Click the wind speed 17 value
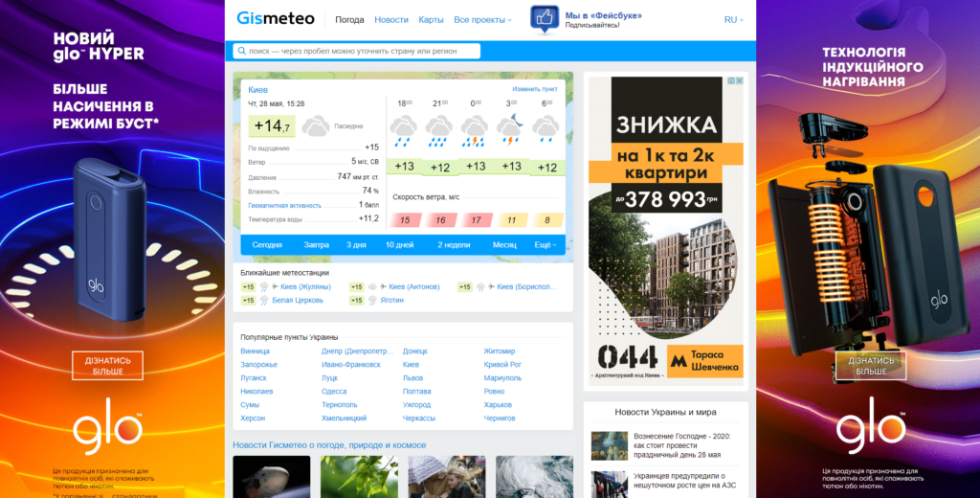Viewport: 980px width, 498px height. point(477,220)
